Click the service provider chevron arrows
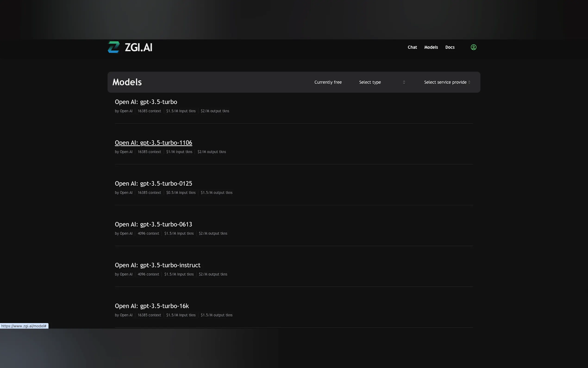Image resolution: width=588 pixels, height=368 pixels. click(469, 82)
